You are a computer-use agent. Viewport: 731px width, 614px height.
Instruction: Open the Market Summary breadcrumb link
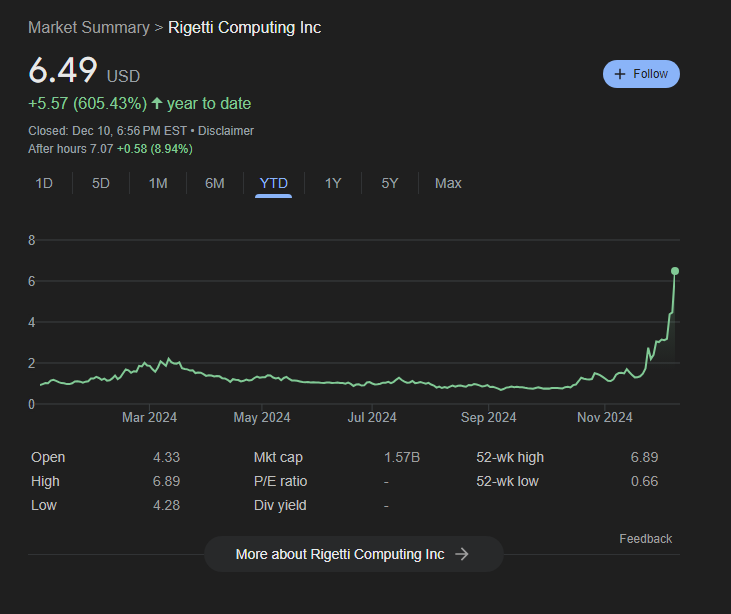click(89, 28)
